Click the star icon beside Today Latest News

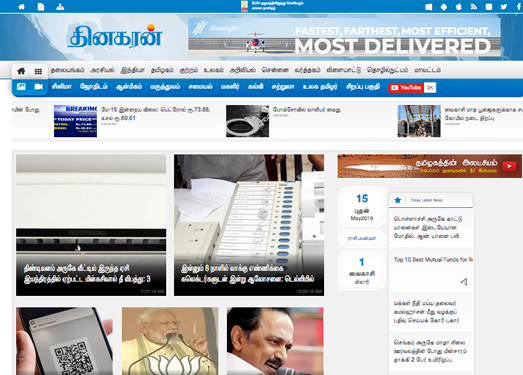398,200
